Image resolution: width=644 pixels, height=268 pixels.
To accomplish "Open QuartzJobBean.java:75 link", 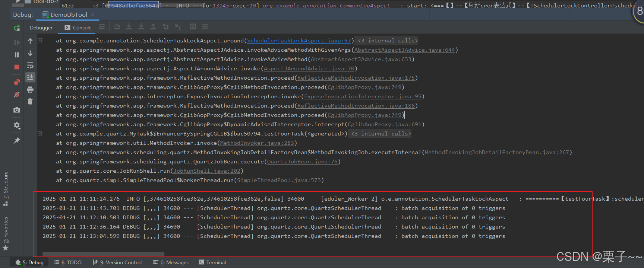I will (302, 162).
